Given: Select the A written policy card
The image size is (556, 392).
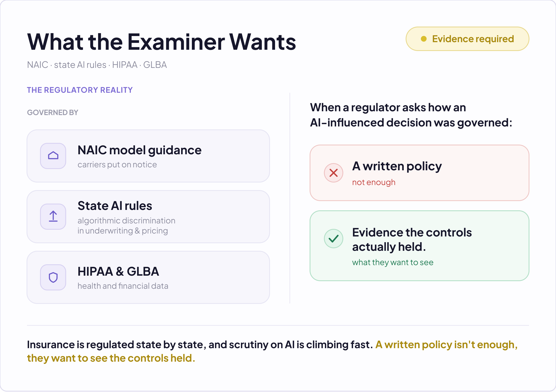Looking at the screenshot, I should point(419,173).
